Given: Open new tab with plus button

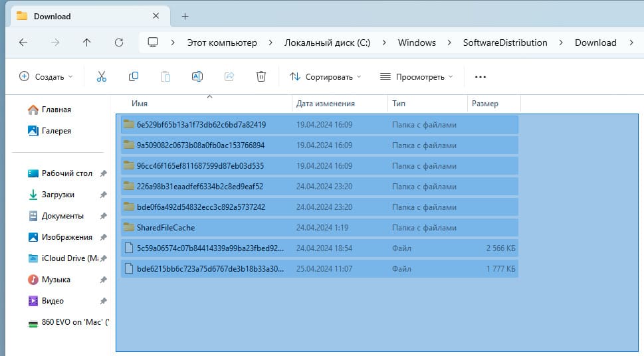Looking at the screenshot, I should click(185, 17).
